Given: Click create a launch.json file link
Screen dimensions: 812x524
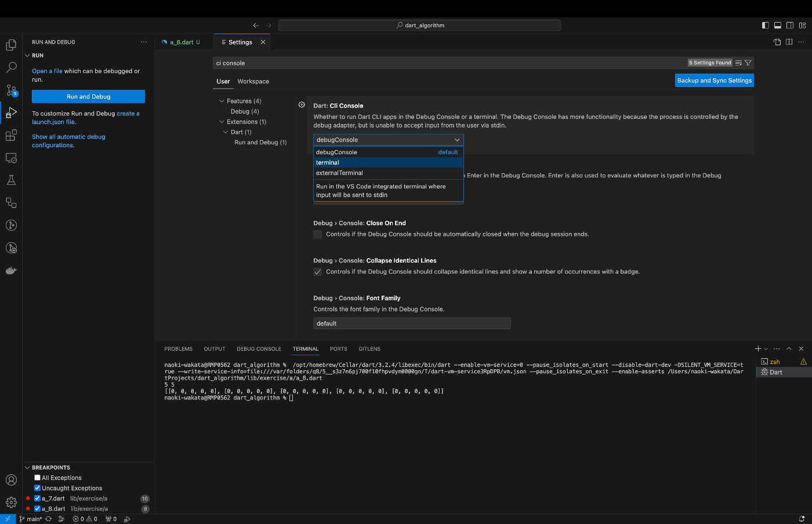Looking at the screenshot, I should click(x=86, y=118).
